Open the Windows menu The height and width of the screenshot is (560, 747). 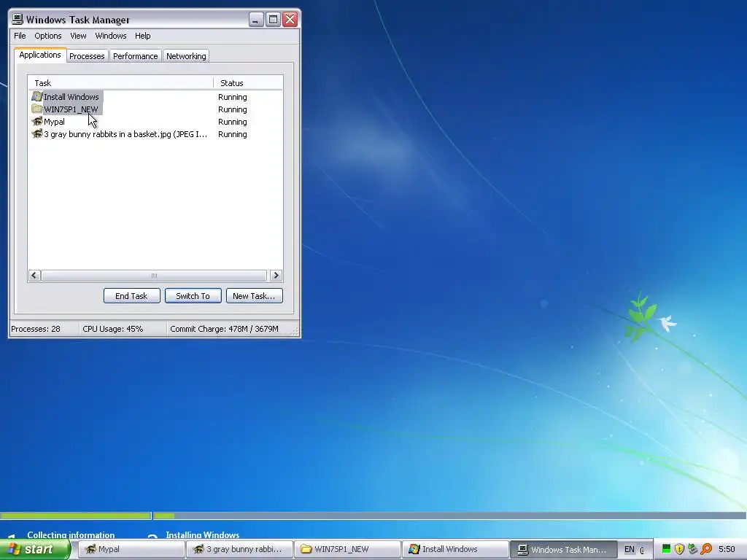[111, 36]
